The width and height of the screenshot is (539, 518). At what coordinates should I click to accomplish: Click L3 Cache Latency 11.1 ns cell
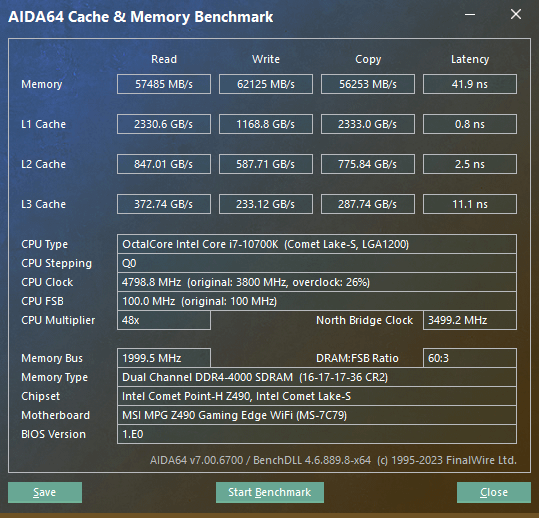(470, 204)
